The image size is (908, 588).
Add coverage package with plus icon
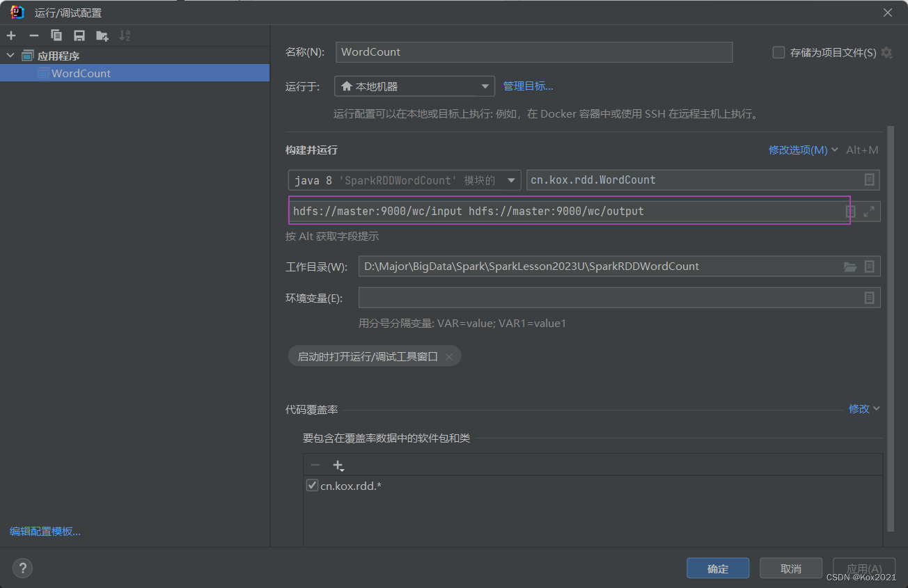[338, 465]
